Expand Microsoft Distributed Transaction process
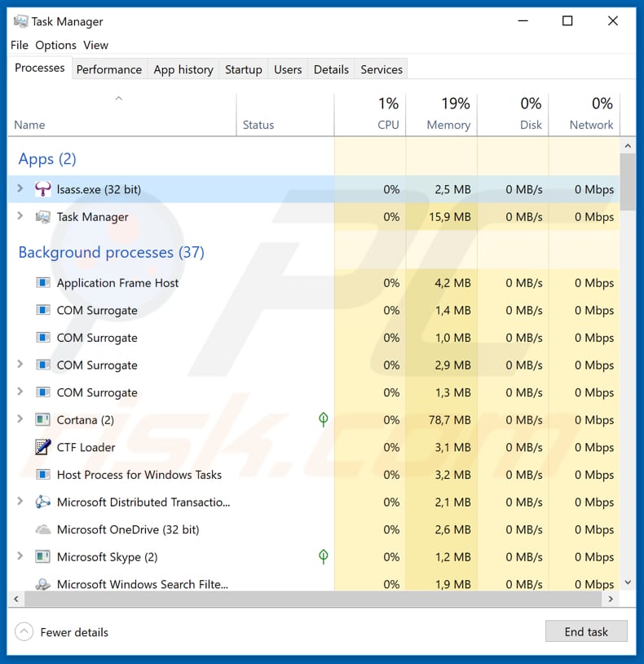This screenshot has height=664, width=644. [20, 501]
